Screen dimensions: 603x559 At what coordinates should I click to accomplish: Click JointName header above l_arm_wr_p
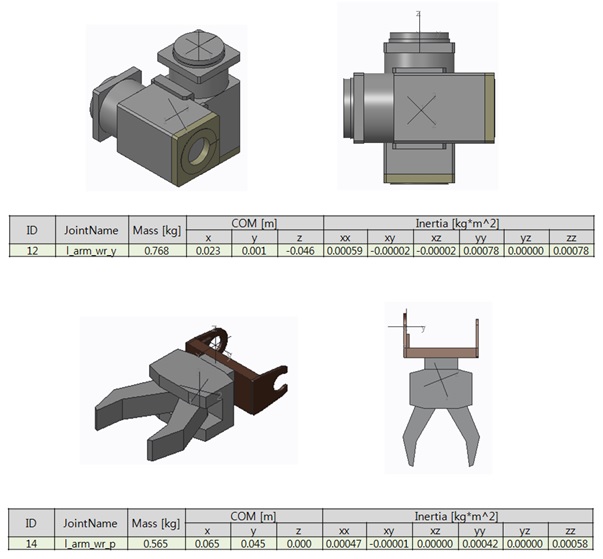click(90, 523)
